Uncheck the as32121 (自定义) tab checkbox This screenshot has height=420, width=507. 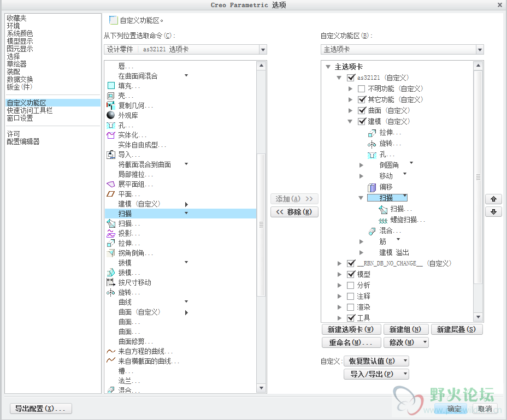pyautogui.click(x=351, y=78)
